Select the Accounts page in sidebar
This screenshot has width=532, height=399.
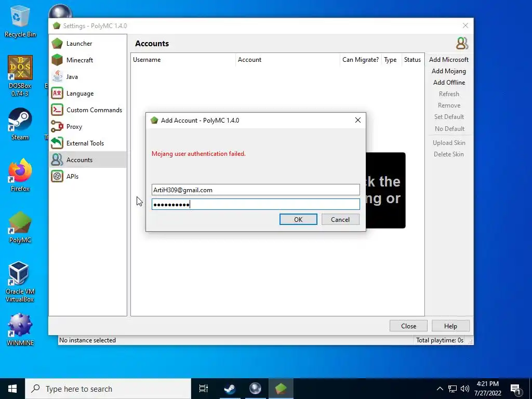(x=88, y=160)
